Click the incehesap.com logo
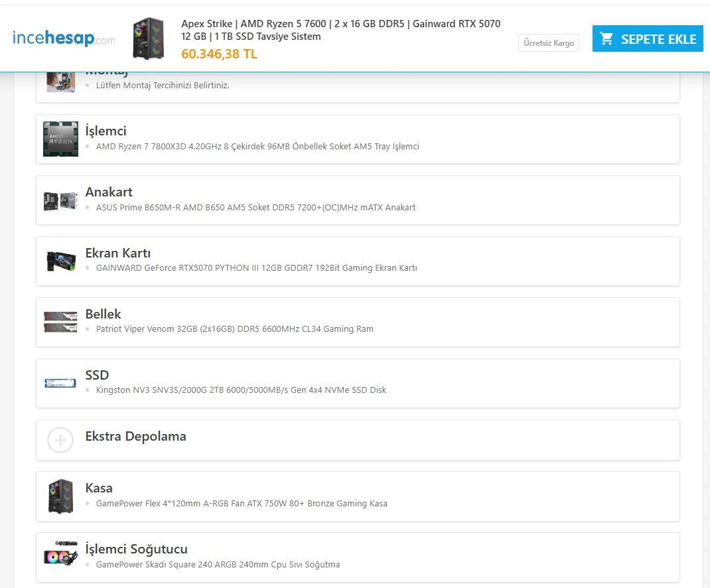The height and width of the screenshot is (588, 710). pyautogui.click(x=64, y=38)
